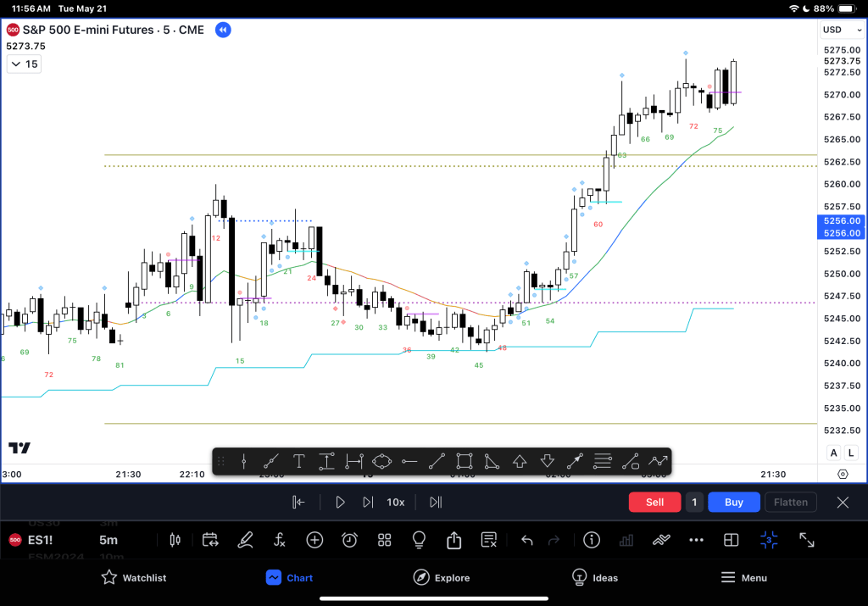The image size is (868, 606).
Task: Undo the last chart action
Action: pos(526,540)
